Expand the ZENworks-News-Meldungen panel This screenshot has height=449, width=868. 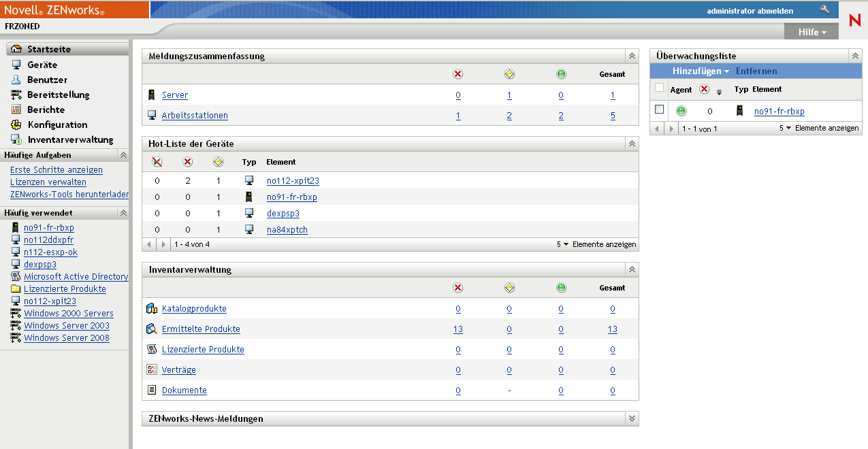click(632, 418)
